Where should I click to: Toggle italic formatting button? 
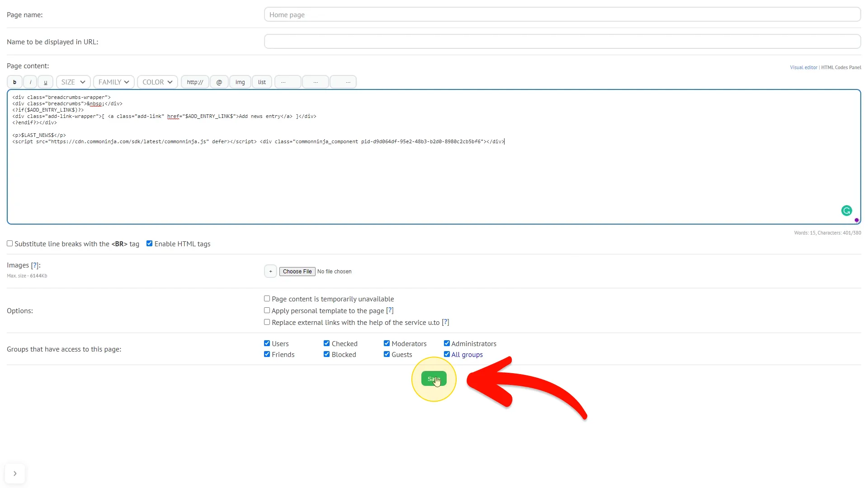[30, 82]
